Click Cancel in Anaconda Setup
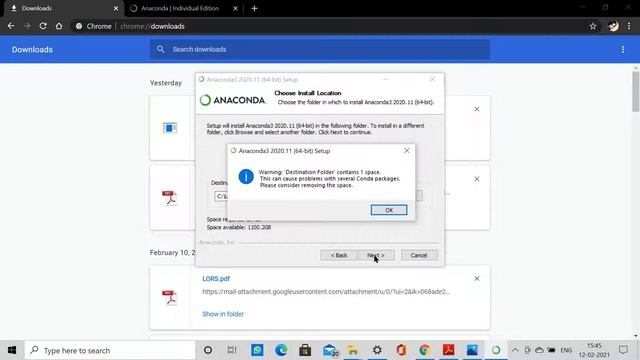Screen dimensions: 640x360 (419, 255)
